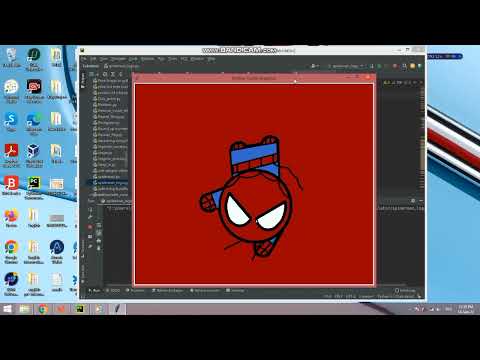This screenshot has width=480, height=360.
Task: Open PyCharm desktop shortcut
Action: point(34,187)
